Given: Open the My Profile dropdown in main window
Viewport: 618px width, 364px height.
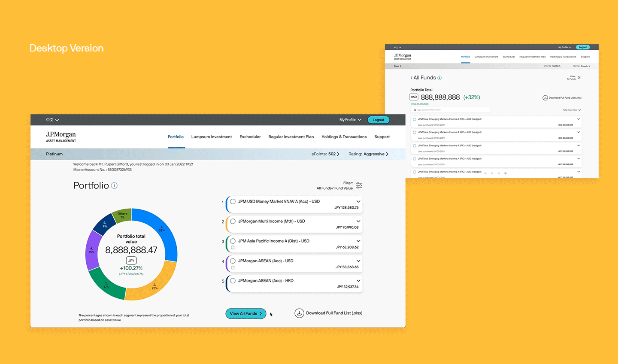Looking at the screenshot, I should pyautogui.click(x=350, y=120).
